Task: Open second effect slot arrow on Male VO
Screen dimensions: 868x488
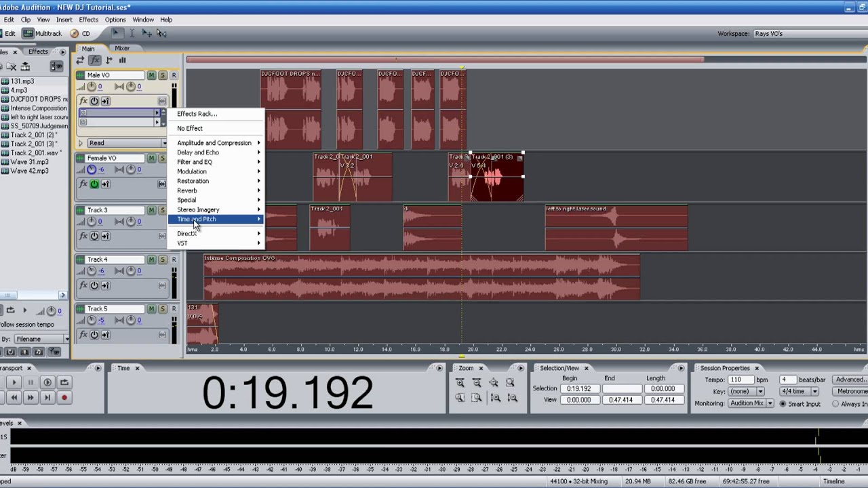Action: click(x=157, y=123)
